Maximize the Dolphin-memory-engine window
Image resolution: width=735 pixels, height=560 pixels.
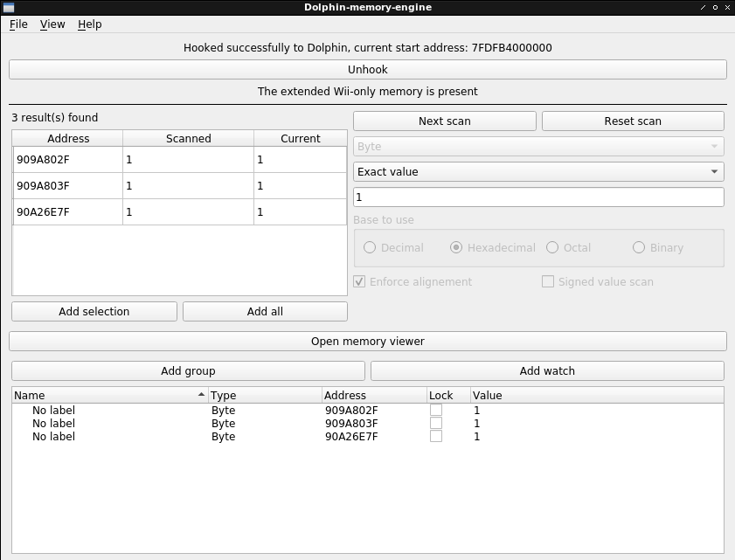tap(715, 8)
